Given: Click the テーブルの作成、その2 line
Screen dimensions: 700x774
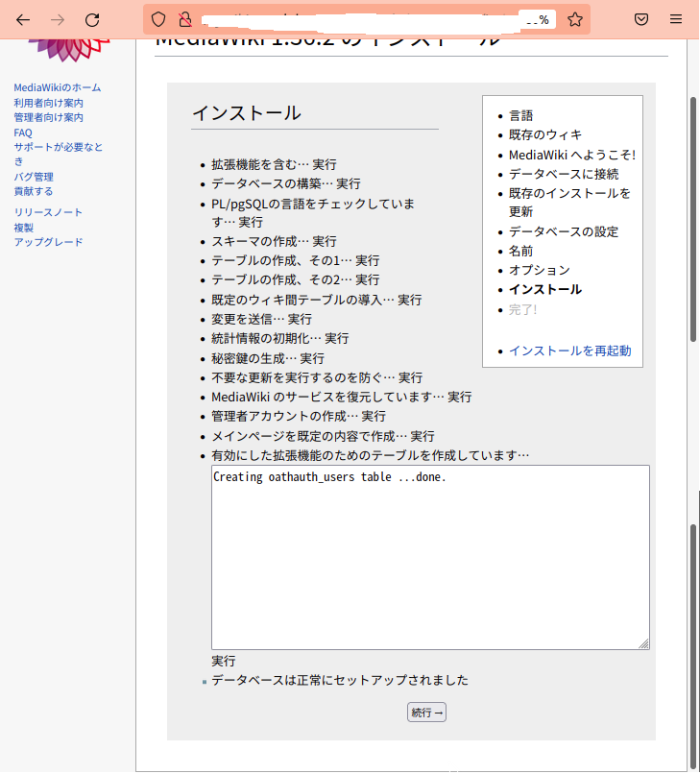Looking at the screenshot, I should tap(295, 279).
